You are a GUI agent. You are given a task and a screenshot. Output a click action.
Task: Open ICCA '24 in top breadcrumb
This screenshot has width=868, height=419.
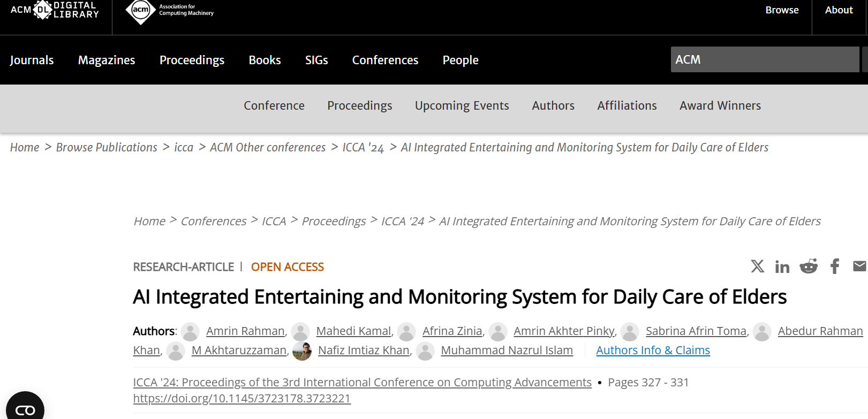coord(363,148)
